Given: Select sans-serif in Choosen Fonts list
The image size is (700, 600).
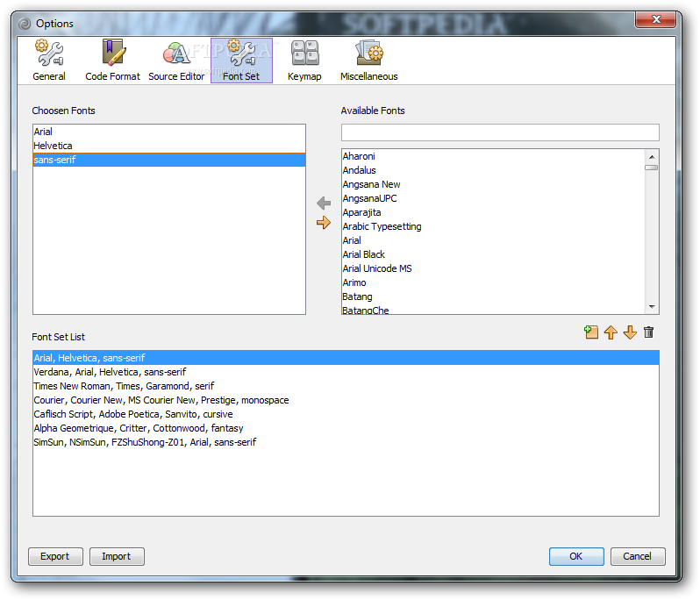Looking at the screenshot, I should point(168,160).
